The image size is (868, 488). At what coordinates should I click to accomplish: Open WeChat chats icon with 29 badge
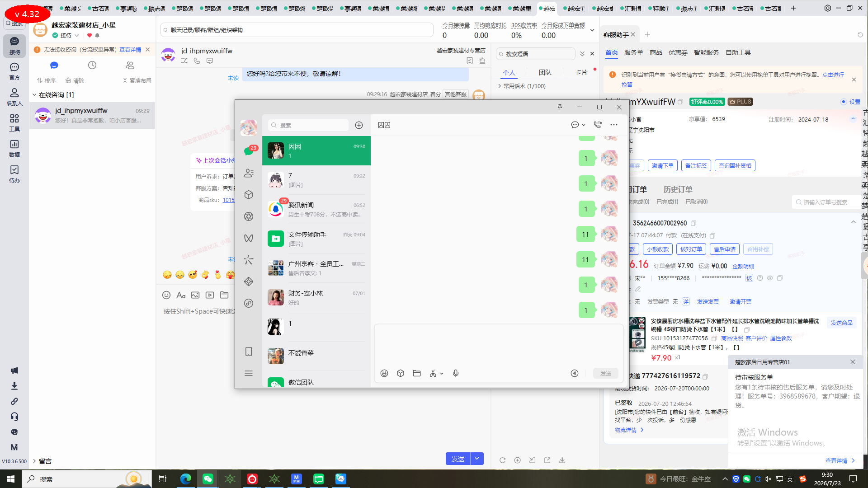(x=249, y=151)
